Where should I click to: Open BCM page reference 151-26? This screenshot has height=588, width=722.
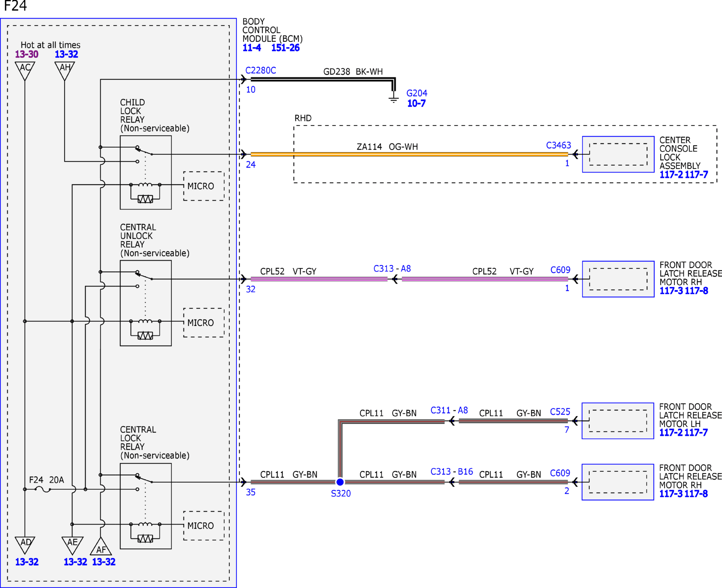[285, 48]
